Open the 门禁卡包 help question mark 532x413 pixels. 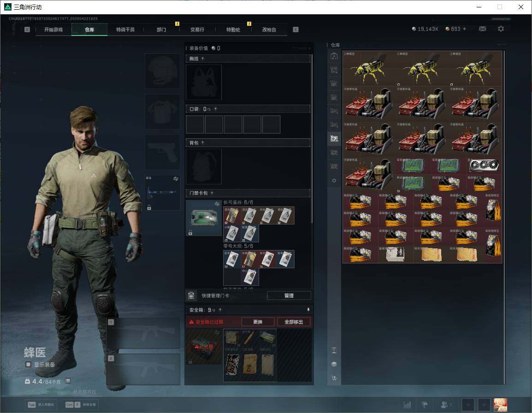point(212,193)
